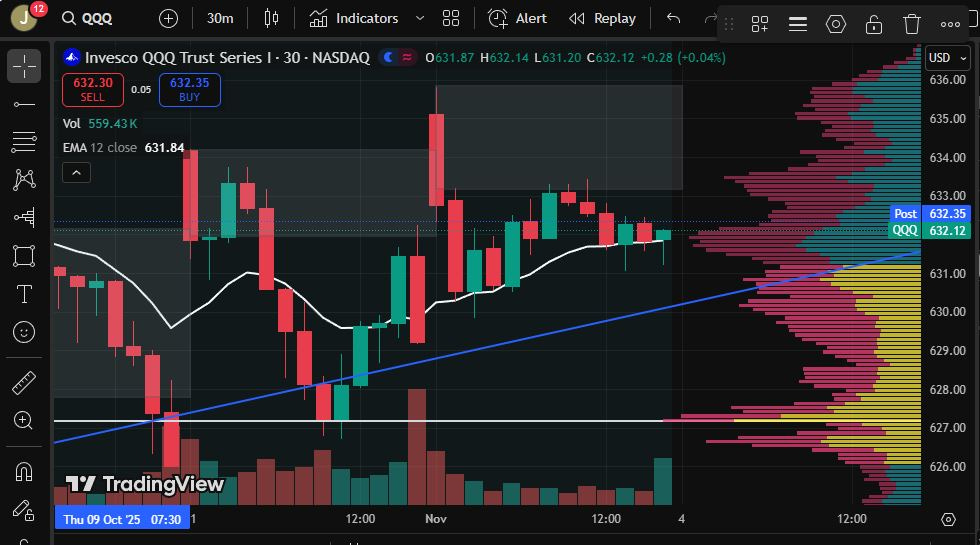
Task: Click the Thu 09 Oct '25 07:30 date label
Action: (x=122, y=519)
